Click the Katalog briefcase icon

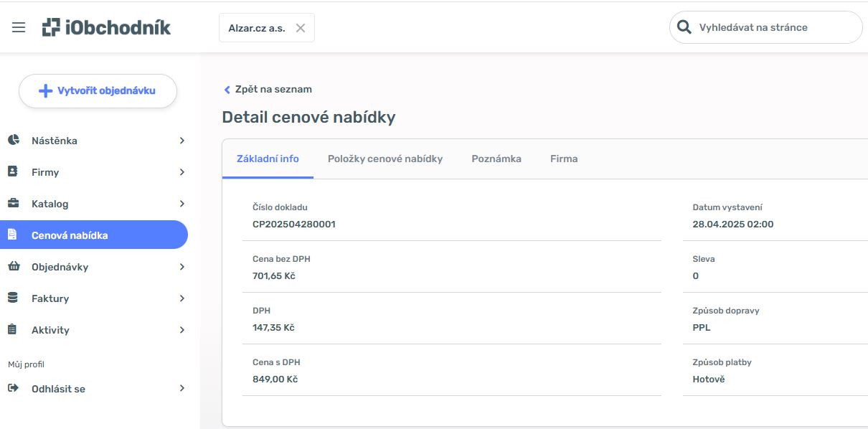[13, 203]
